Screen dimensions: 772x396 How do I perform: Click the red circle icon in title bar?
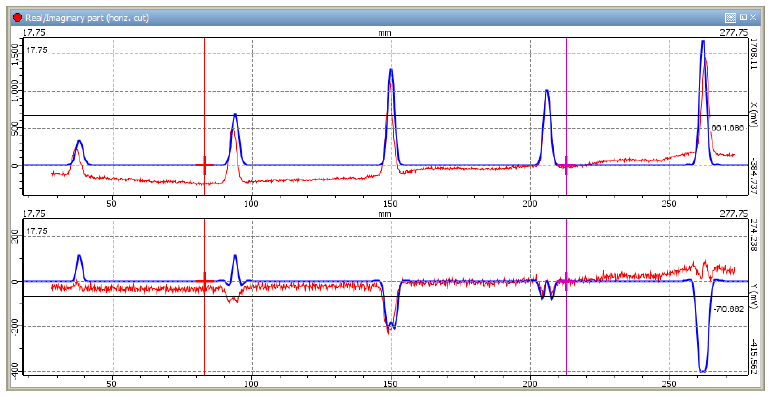18,18
